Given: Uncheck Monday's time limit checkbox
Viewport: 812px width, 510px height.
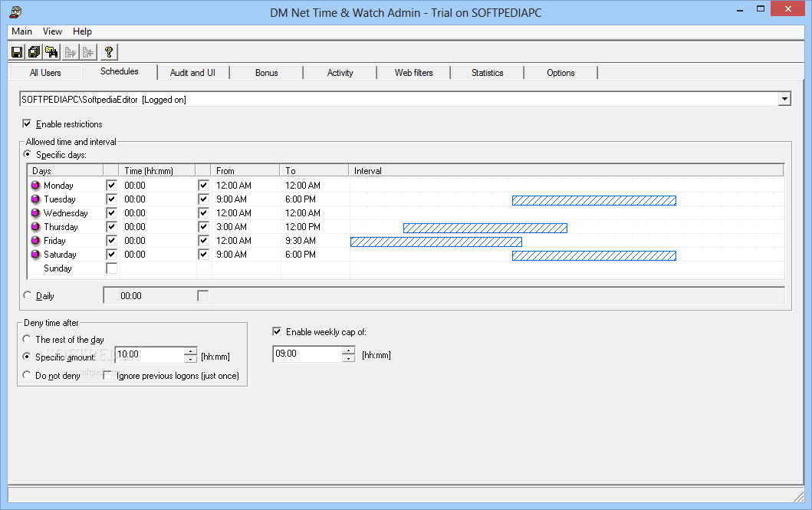Looking at the screenshot, I should (x=111, y=186).
